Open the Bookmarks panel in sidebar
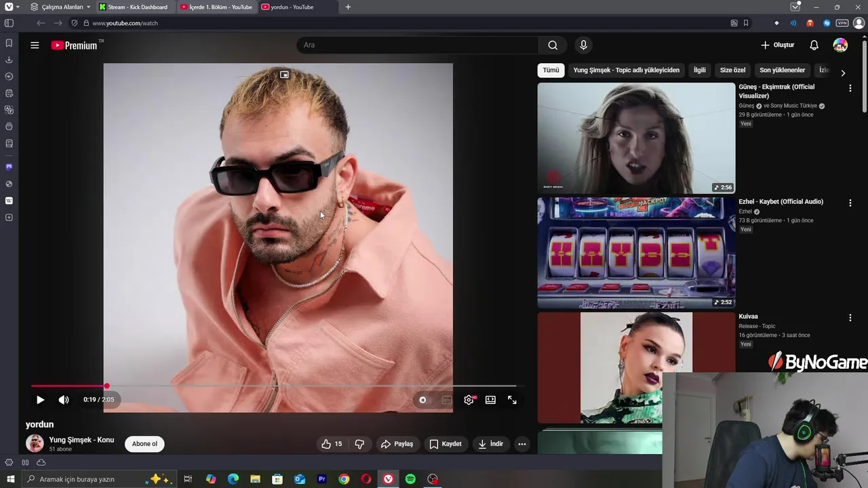Image resolution: width=868 pixels, height=488 pixels. 9,43
